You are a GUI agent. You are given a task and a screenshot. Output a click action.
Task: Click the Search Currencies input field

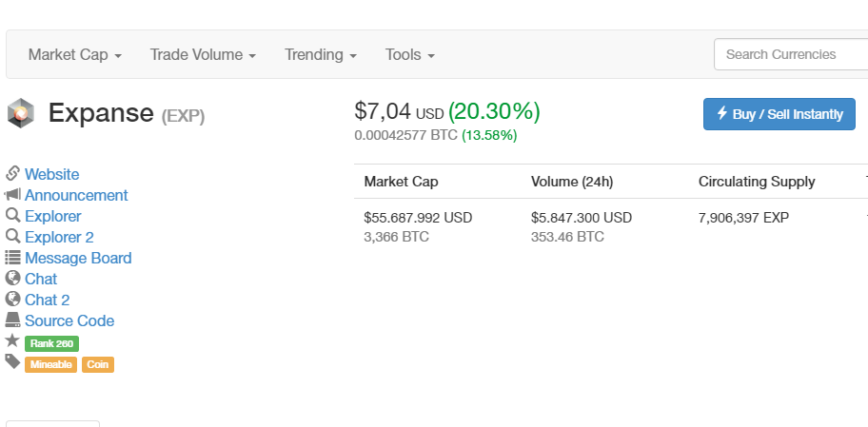(x=790, y=54)
